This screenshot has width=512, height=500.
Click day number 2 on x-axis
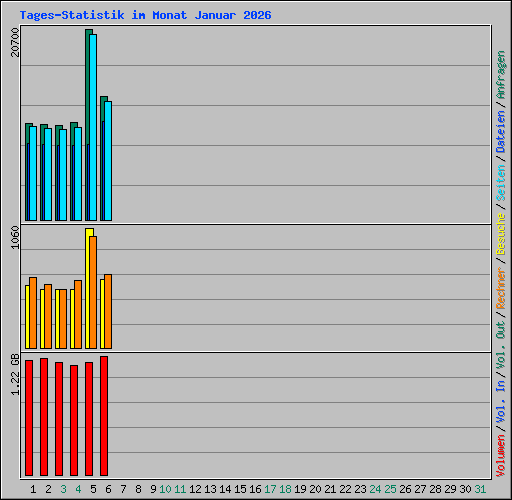coord(48,489)
